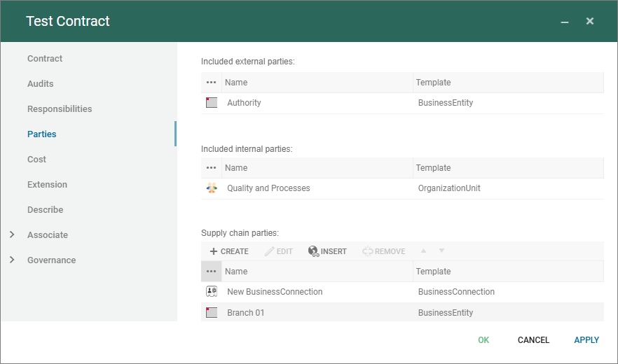Click the Create plus icon in the toolbar
The width and height of the screenshot is (618, 364).
click(214, 251)
